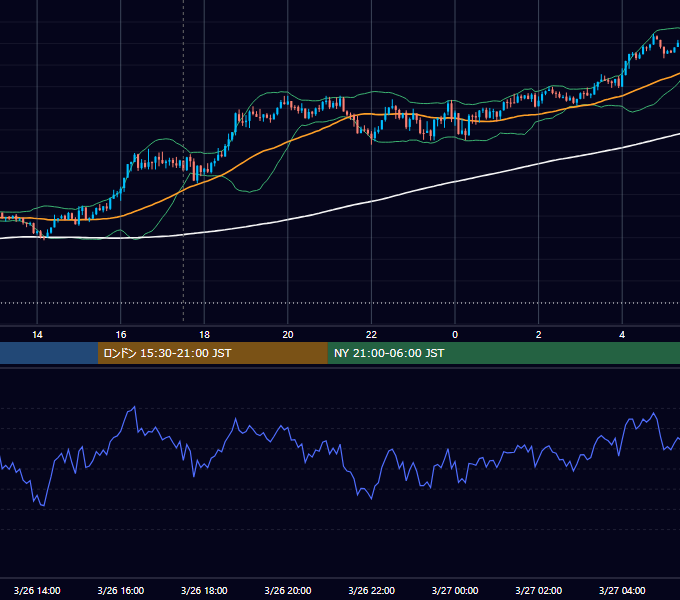Screen dimensions: 680x600
Task: Click hour label 0 on price chart axis
Action: point(455,335)
